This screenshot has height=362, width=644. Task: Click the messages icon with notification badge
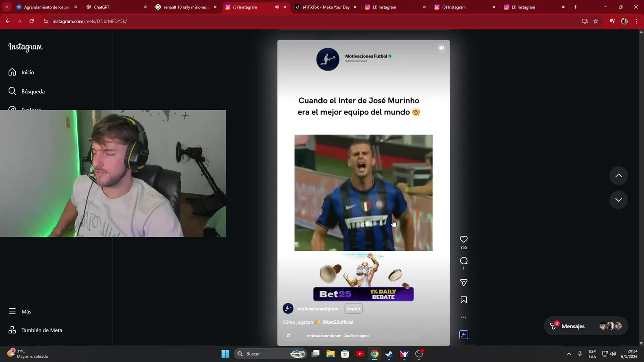(x=554, y=326)
